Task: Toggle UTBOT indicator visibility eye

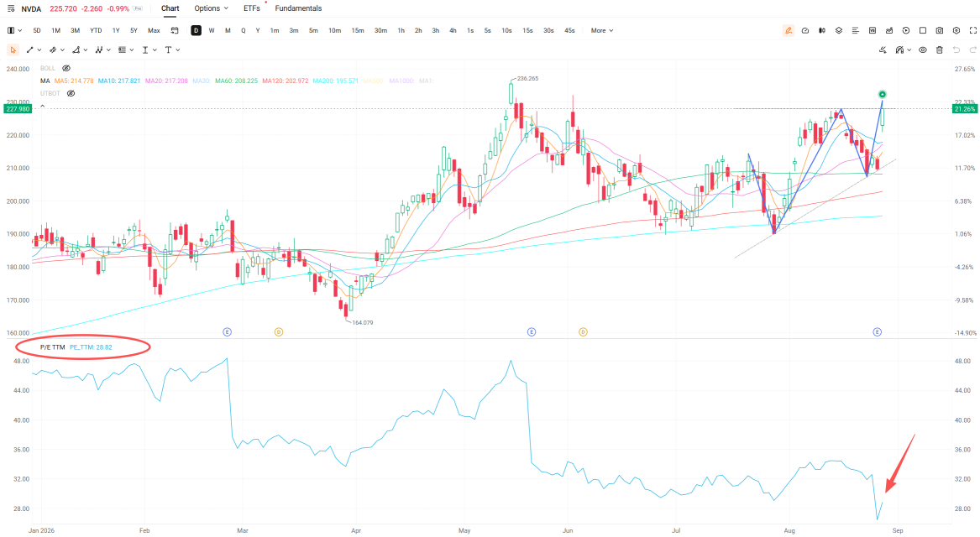Action: pos(71,94)
